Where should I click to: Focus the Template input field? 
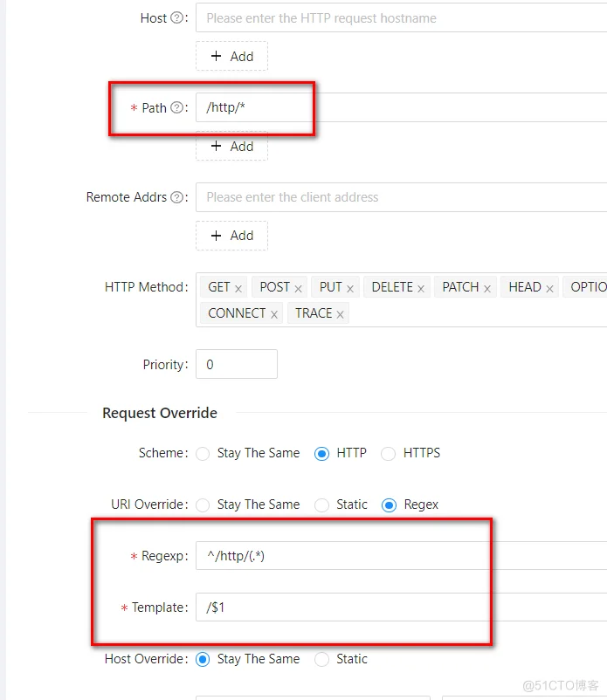tap(401, 607)
